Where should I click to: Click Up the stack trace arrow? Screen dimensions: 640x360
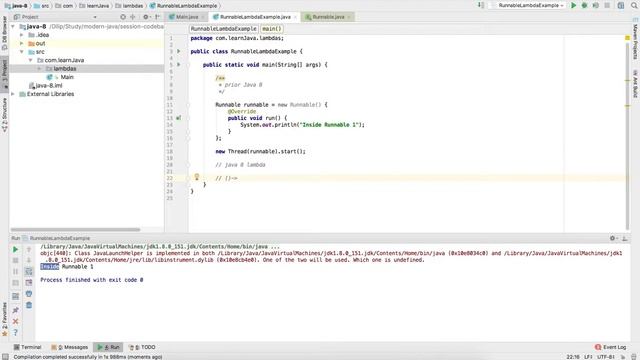[29, 249]
